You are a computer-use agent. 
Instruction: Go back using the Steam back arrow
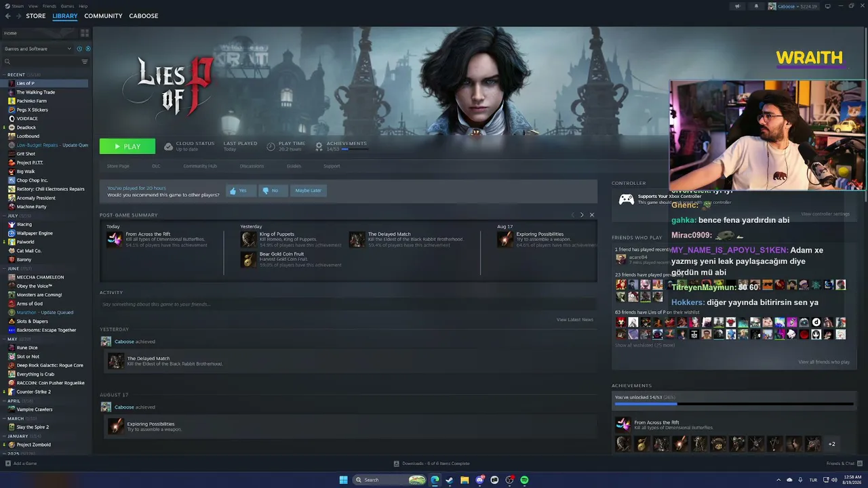(7, 16)
